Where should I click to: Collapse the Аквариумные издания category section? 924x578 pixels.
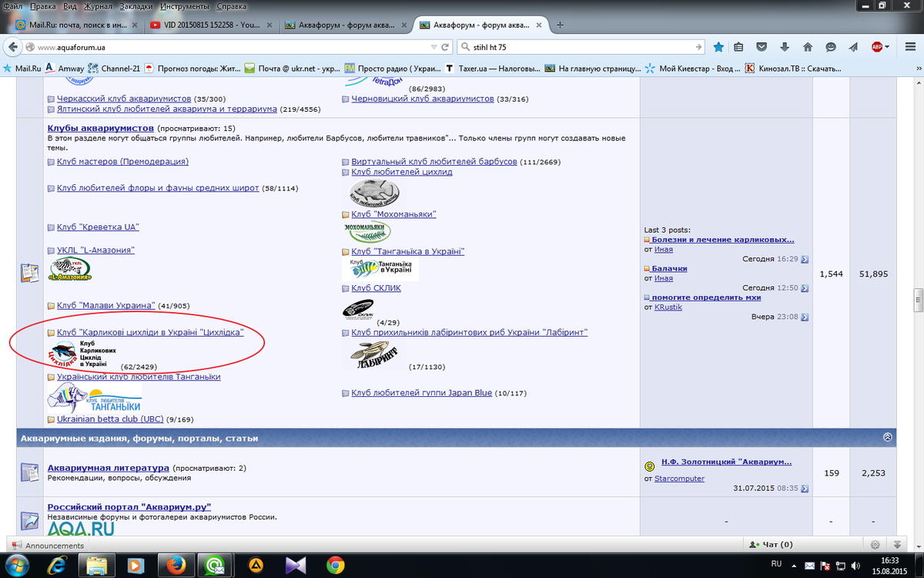(887, 438)
